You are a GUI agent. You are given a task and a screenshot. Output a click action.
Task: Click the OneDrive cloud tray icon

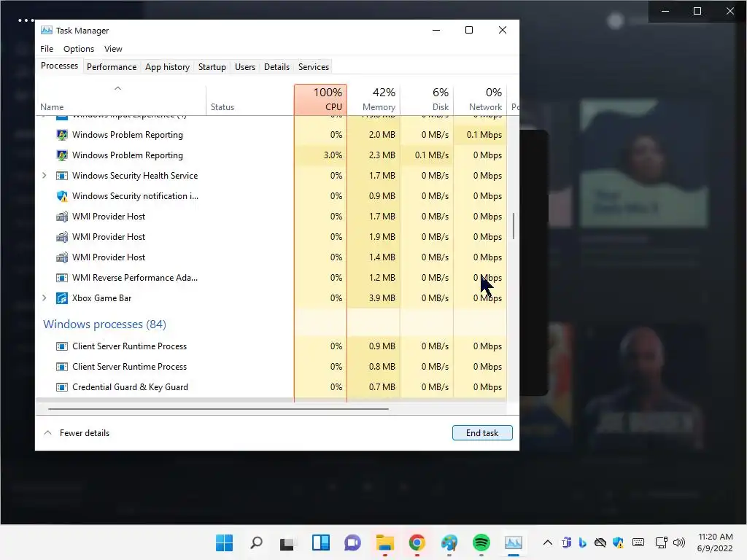click(600, 542)
